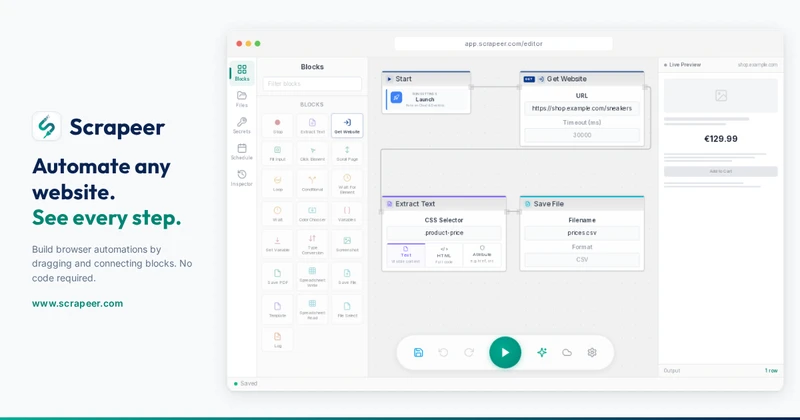
Task: Open the Secrets sidebar panel
Action: click(x=242, y=126)
